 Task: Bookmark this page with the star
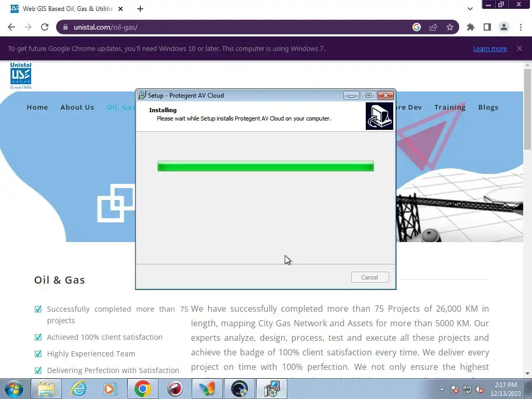pyautogui.click(x=450, y=27)
